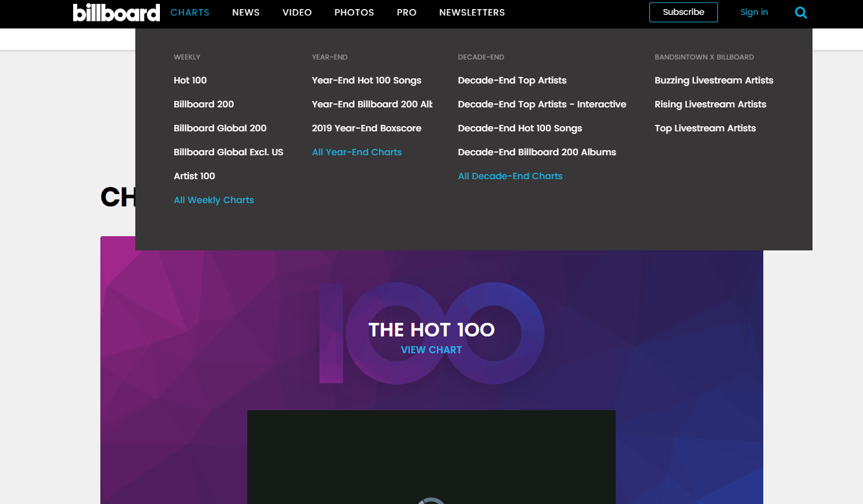This screenshot has height=504, width=863.
Task: Open the Artist 100 chart
Action: pos(194,176)
